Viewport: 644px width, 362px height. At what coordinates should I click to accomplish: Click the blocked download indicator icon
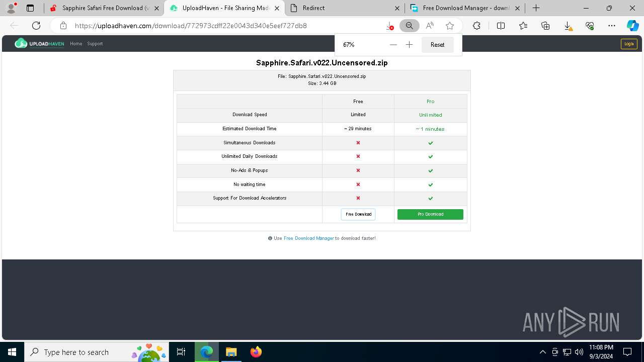(389, 26)
